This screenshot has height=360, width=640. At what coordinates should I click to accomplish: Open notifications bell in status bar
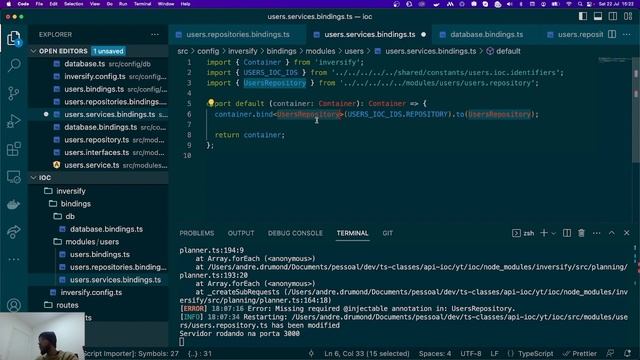point(627,353)
